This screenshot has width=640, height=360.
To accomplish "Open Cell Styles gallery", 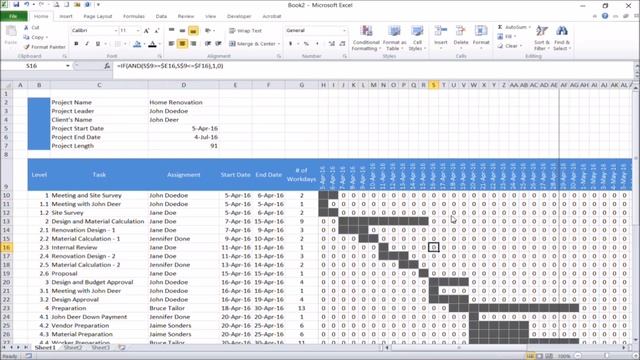I will pyautogui.click(x=417, y=38).
